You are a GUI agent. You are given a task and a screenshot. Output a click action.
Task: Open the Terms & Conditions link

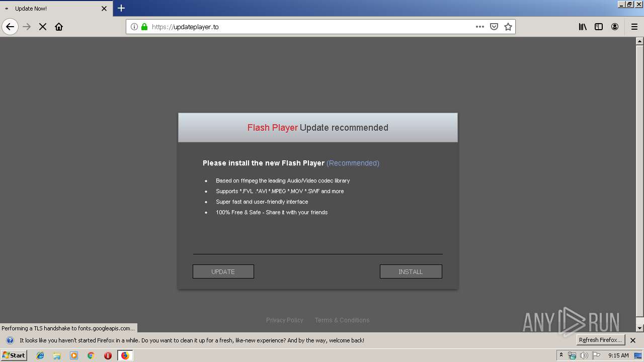point(342,320)
